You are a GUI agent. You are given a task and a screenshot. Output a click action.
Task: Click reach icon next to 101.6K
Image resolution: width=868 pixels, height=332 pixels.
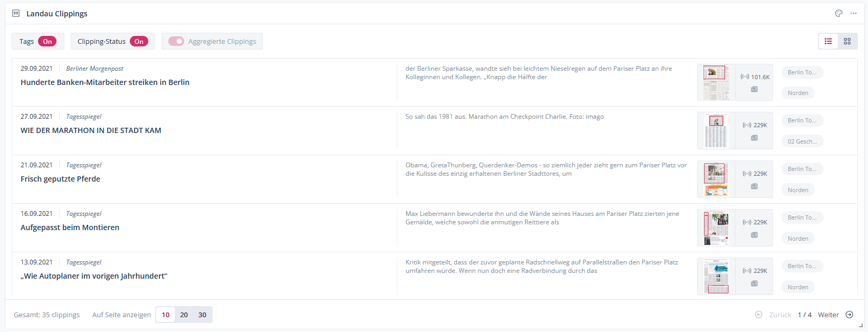[745, 77]
